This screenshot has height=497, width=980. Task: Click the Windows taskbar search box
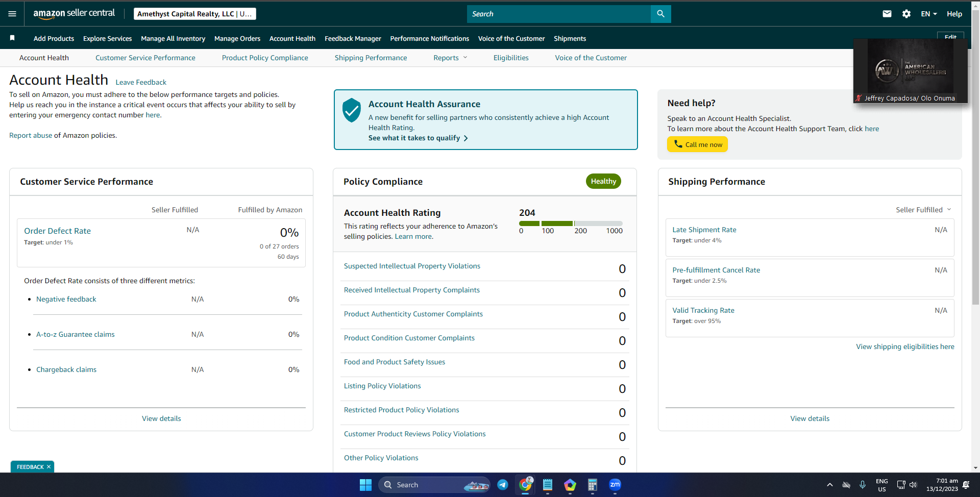pos(434,485)
